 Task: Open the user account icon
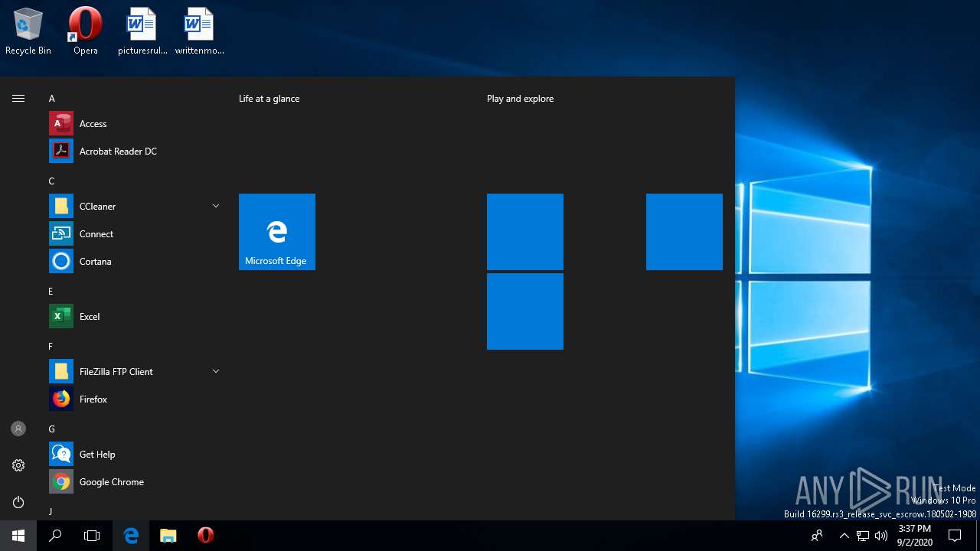coord(18,429)
